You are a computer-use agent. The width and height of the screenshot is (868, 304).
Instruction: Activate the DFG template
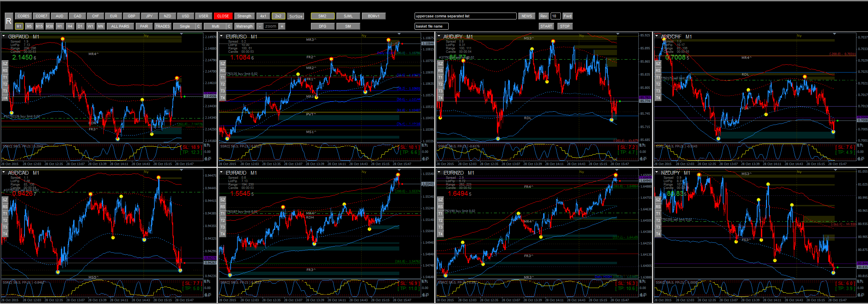(x=322, y=26)
